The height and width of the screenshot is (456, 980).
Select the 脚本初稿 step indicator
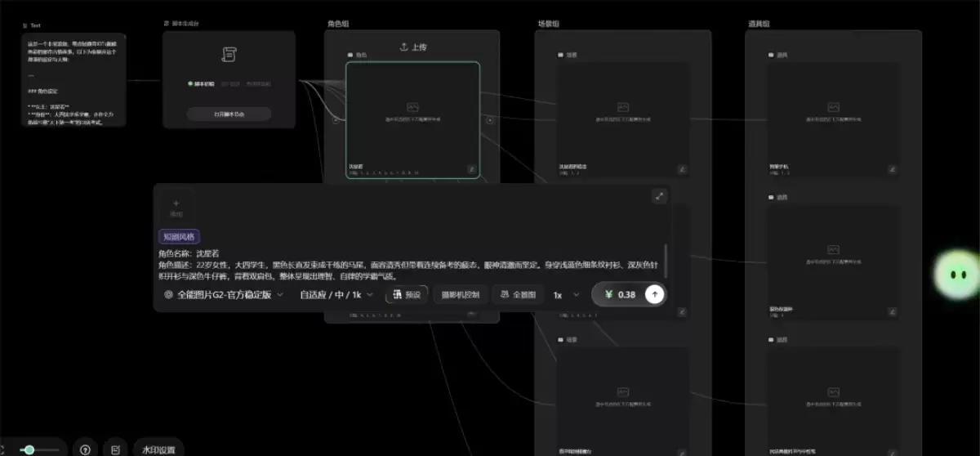click(x=201, y=83)
